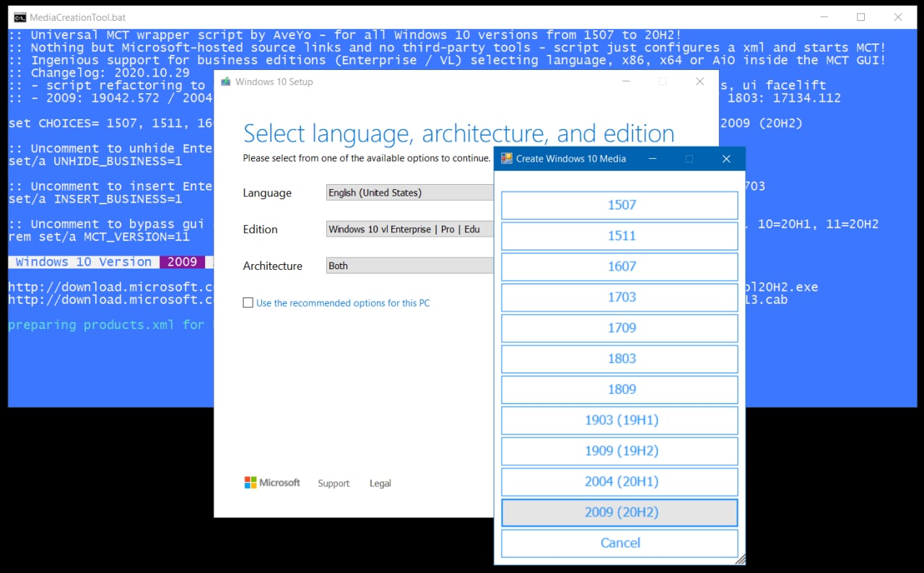Screen dimensions: 924x573
Task: Open the Language dropdown
Action: 410,193
